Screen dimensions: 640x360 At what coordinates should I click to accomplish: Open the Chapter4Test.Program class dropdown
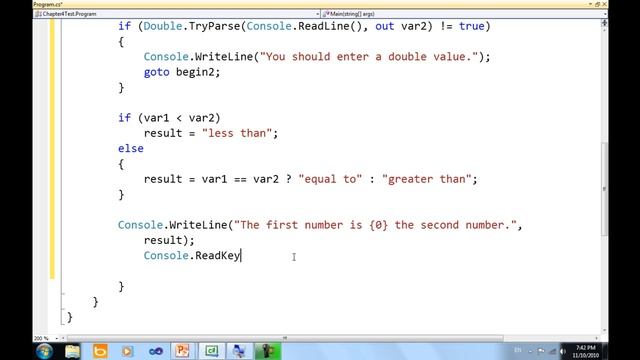[177, 14]
